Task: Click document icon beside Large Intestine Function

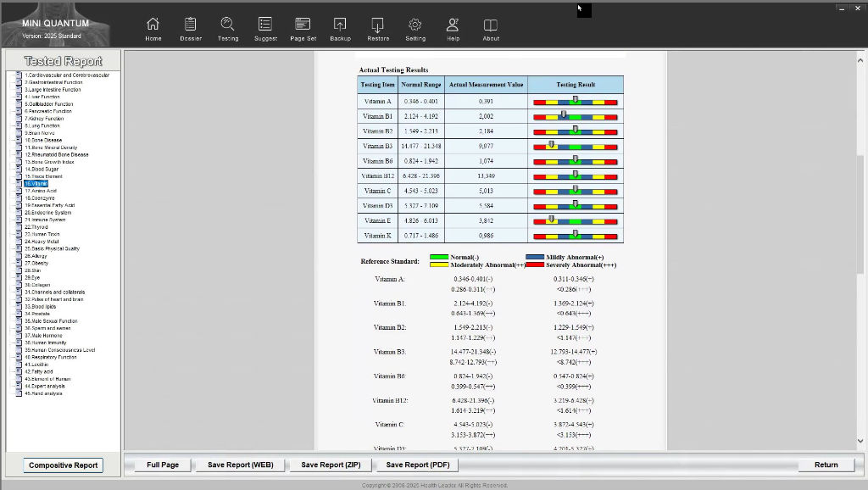Action: pos(19,89)
